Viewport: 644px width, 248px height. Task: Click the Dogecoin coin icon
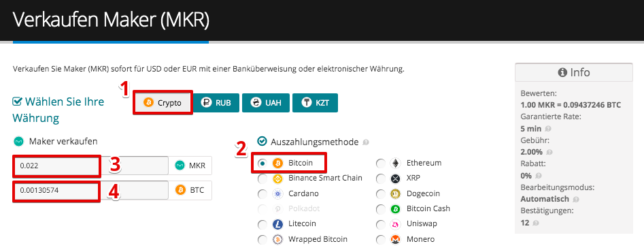[x=396, y=193]
